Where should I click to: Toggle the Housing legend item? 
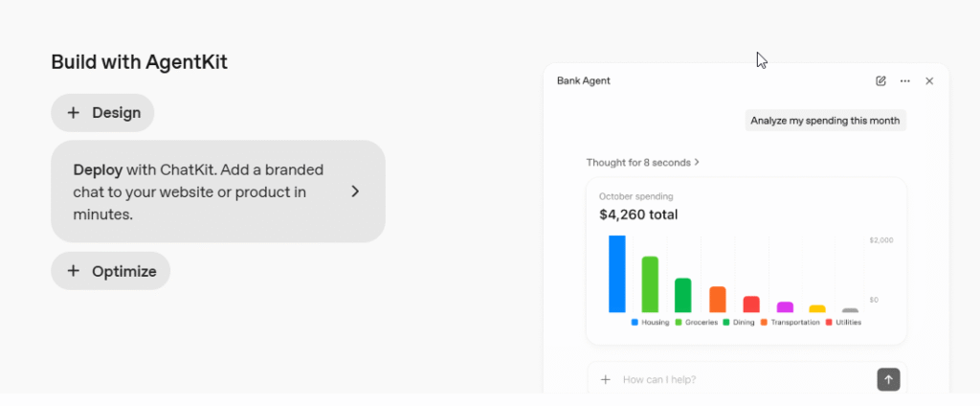651,323
